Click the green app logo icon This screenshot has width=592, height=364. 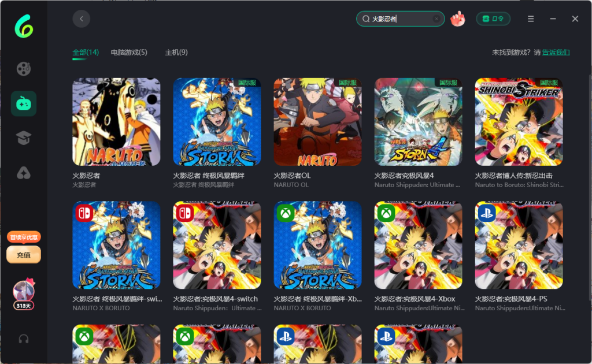[24, 27]
